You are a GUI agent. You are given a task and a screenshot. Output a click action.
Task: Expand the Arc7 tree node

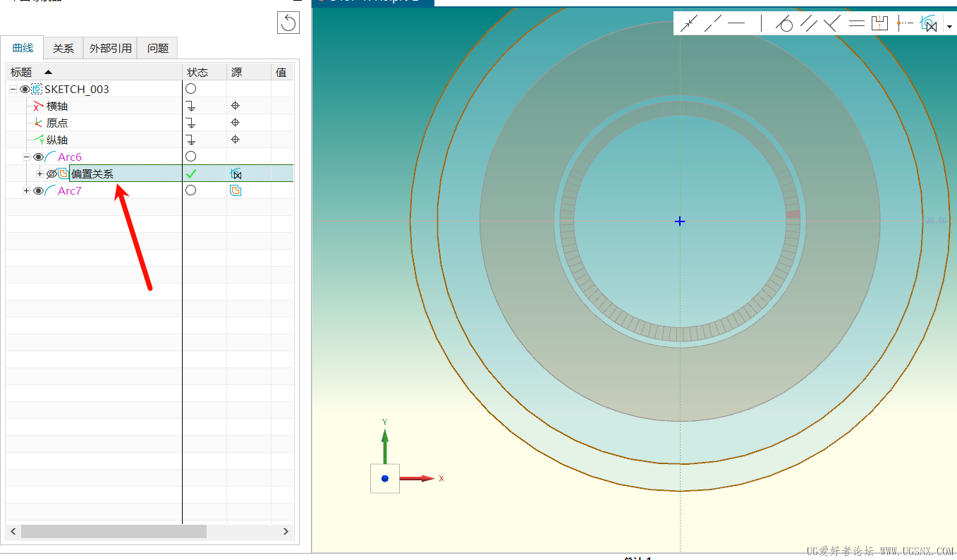click(x=27, y=191)
